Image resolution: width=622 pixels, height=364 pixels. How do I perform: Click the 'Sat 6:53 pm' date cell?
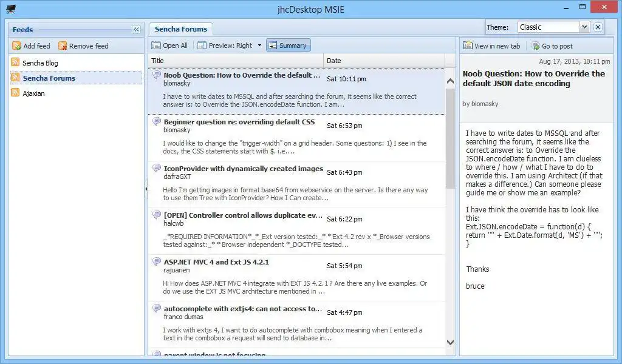(344, 126)
